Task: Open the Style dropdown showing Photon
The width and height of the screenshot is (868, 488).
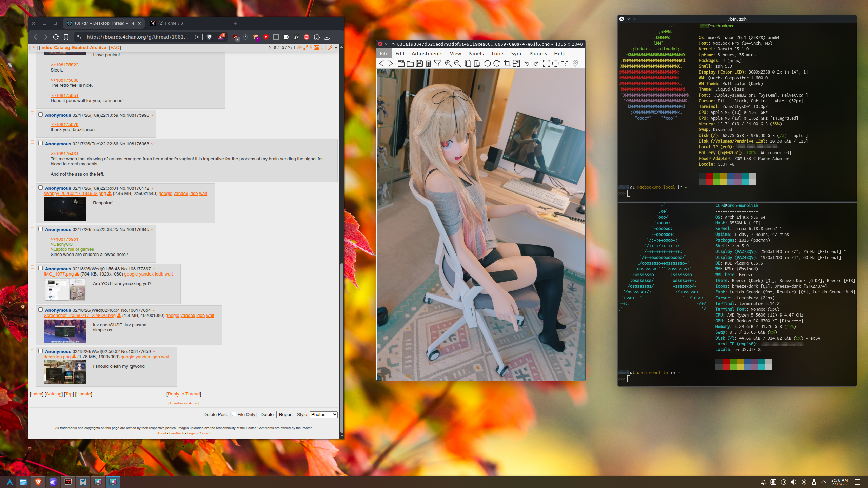Action: click(x=323, y=414)
